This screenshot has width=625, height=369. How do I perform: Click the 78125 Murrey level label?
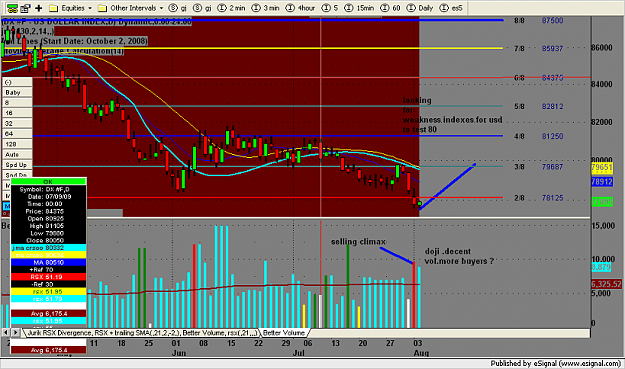click(x=552, y=198)
